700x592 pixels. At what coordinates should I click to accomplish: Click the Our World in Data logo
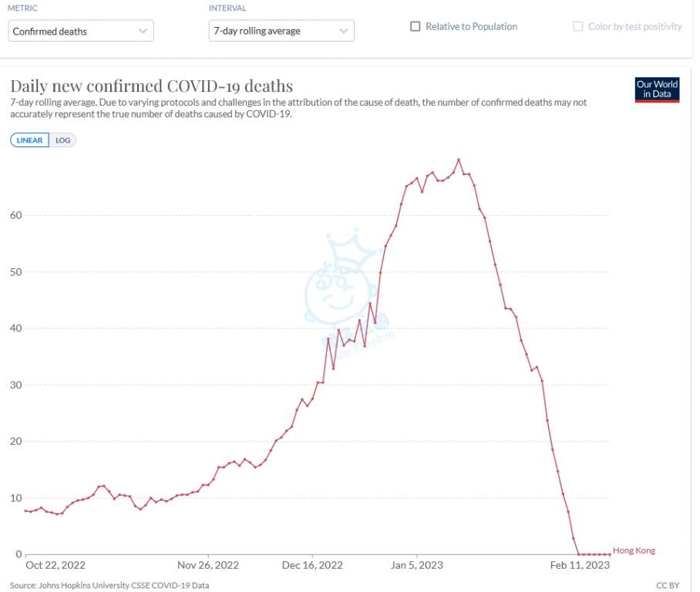point(657,89)
